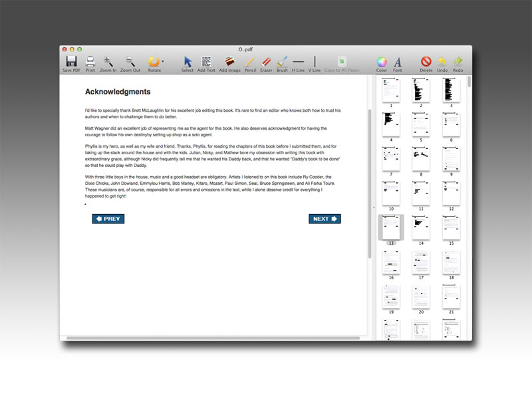Image resolution: width=532 pixels, height=399 pixels.
Task: Delete the selected annotation
Action: [x=426, y=61]
